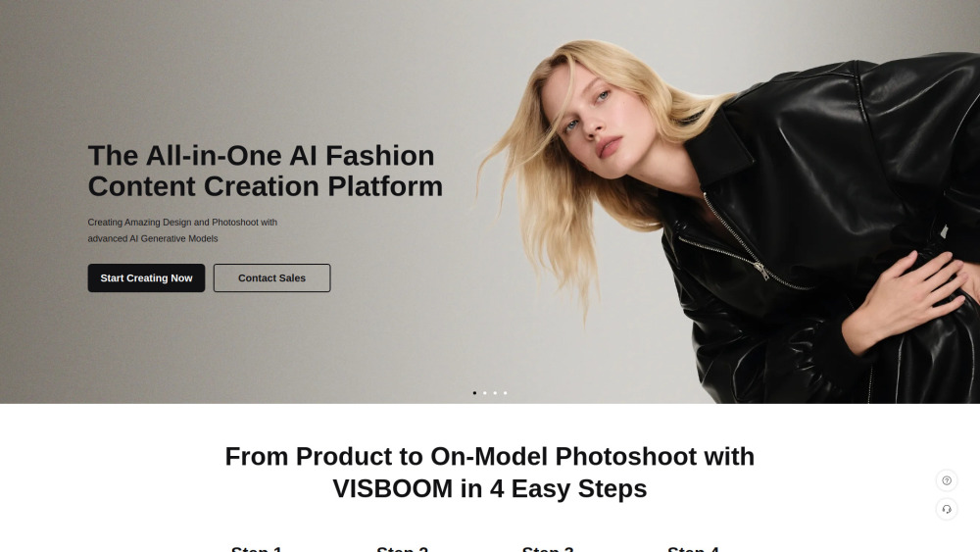Select the first active carousel dot
Image resolution: width=980 pixels, height=552 pixels.
(474, 392)
